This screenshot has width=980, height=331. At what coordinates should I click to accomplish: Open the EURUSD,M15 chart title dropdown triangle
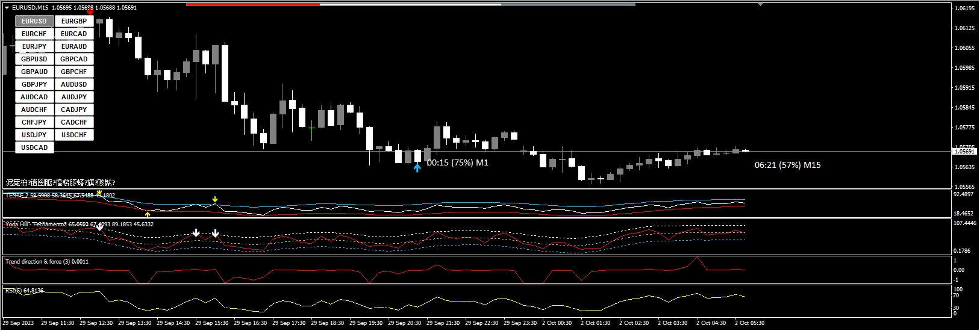(x=7, y=8)
